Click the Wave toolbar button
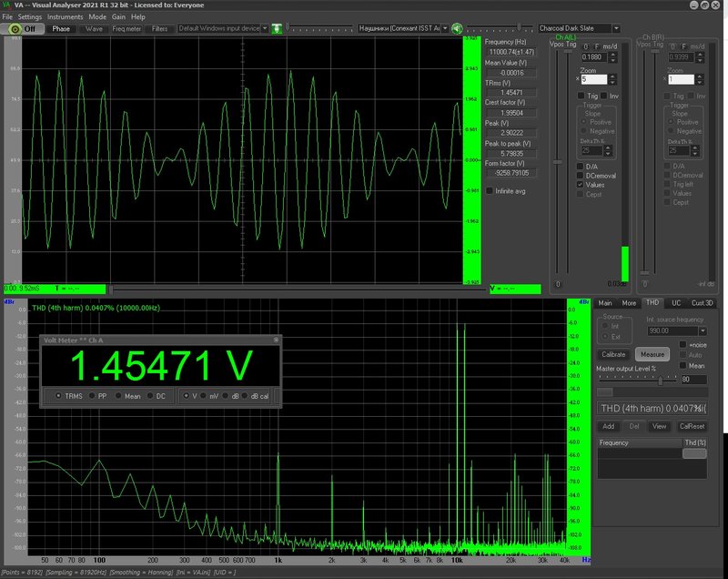728x579 pixels. [94, 29]
